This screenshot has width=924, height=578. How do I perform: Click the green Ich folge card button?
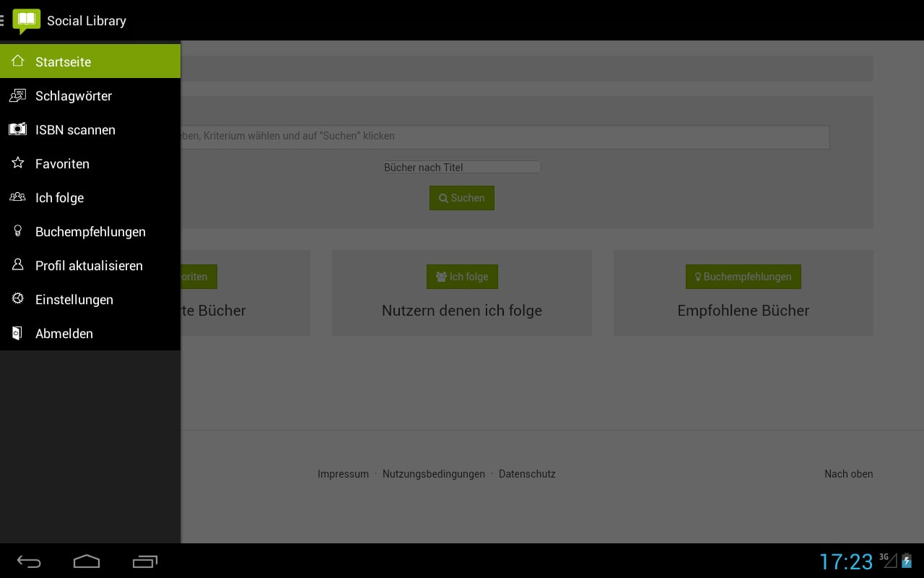462,277
